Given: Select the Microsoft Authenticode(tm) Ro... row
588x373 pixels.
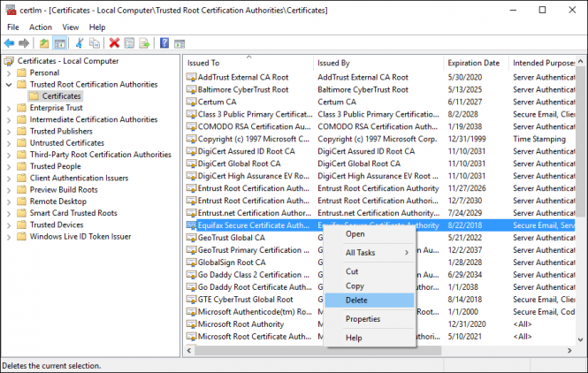Looking at the screenshot, I should tap(380, 312).
